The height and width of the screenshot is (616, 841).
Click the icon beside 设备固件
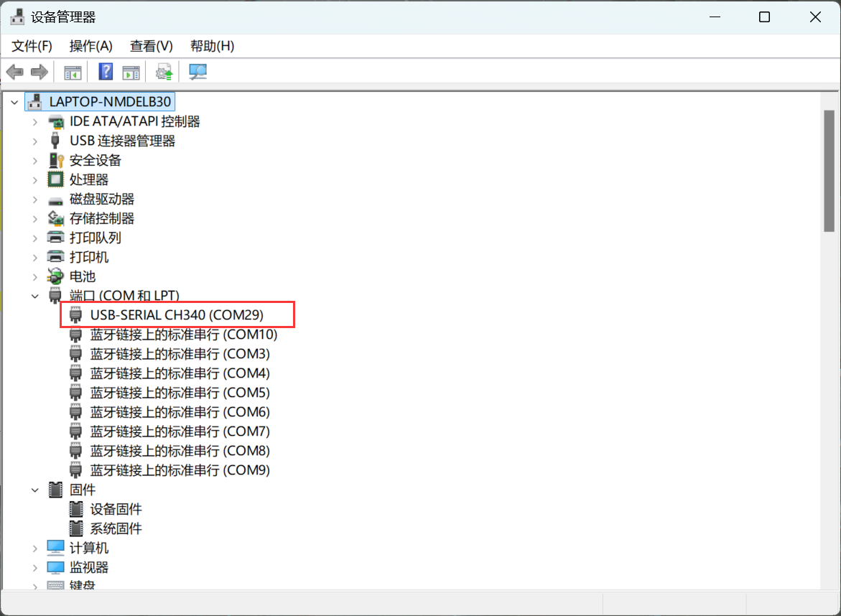[76, 509]
